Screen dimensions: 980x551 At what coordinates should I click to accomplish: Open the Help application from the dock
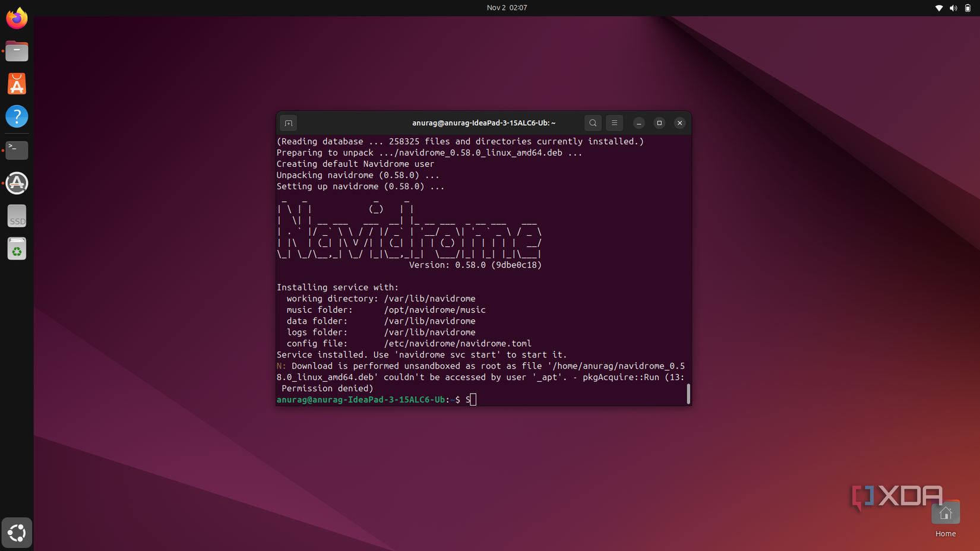[x=17, y=116]
